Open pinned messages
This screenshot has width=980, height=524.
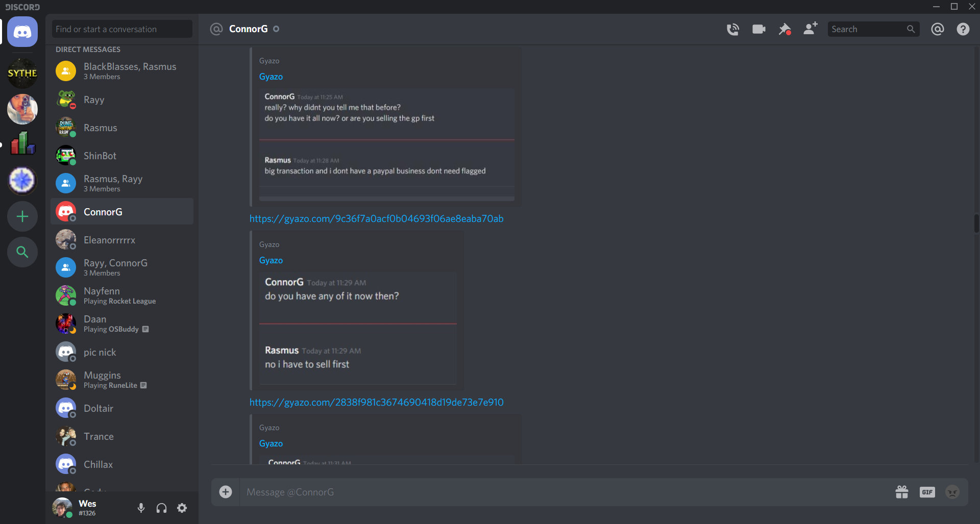[785, 29]
